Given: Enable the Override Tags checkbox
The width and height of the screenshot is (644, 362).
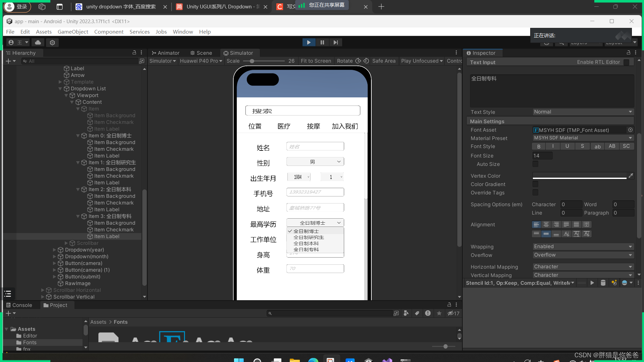Looking at the screenshot, I should click(x=536, y=192).
